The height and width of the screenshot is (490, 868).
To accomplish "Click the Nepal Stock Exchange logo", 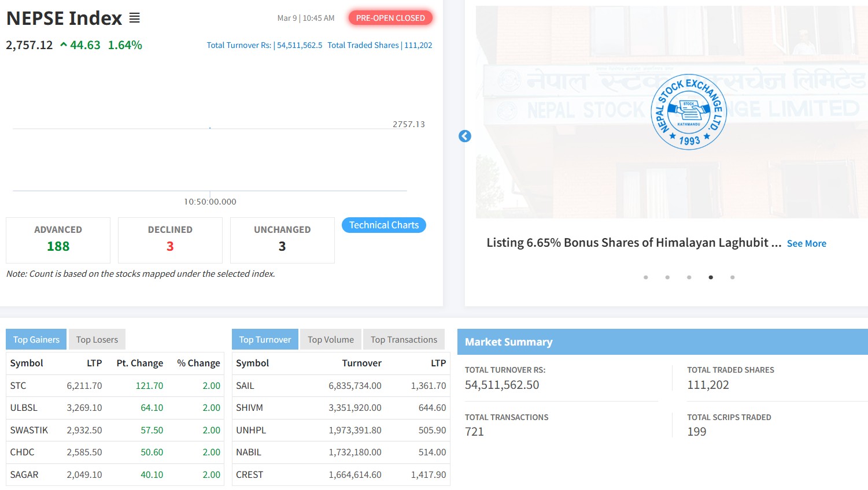I will coord(688,112).
